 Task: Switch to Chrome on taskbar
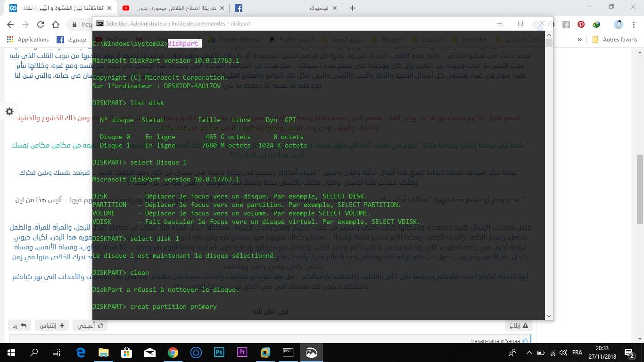tap(173, 352)
